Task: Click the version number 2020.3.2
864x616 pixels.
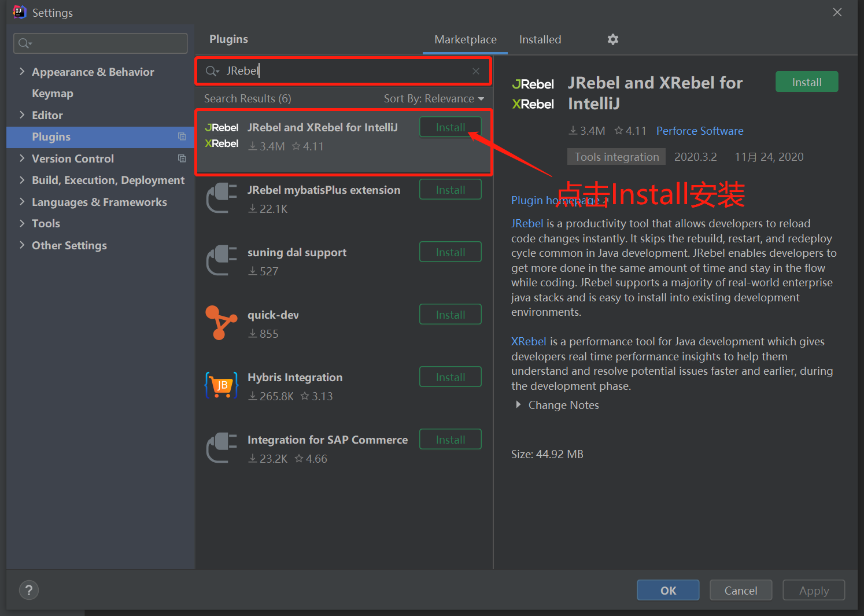Action: (x=696, y=157)
